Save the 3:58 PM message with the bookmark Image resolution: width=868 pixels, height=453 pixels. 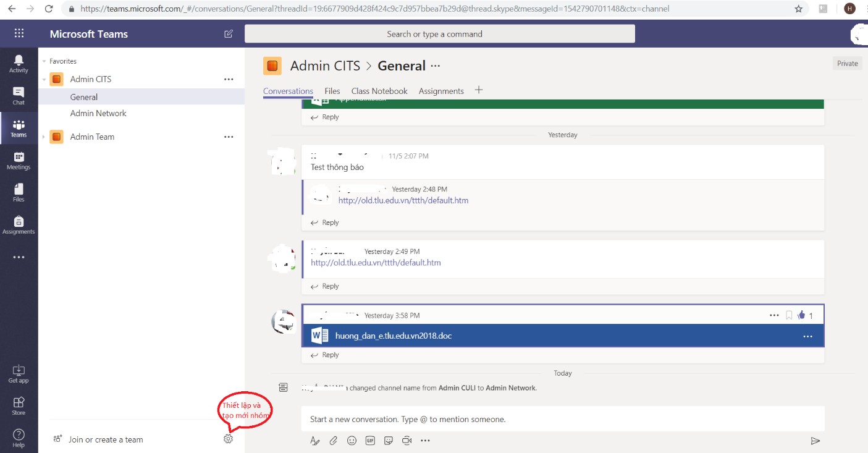click(x=788, y=315)
